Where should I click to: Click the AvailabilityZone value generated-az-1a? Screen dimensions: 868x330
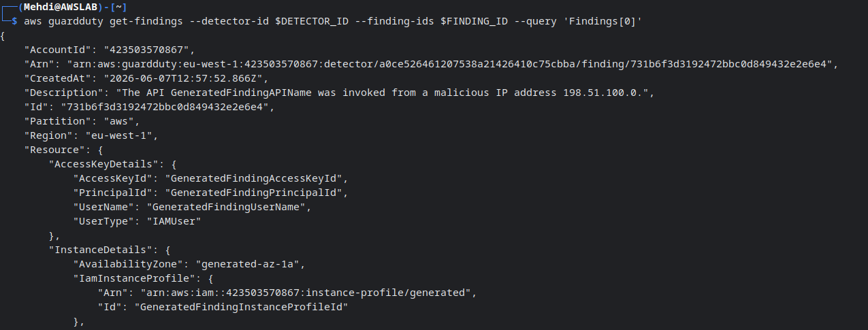point(252,264)
